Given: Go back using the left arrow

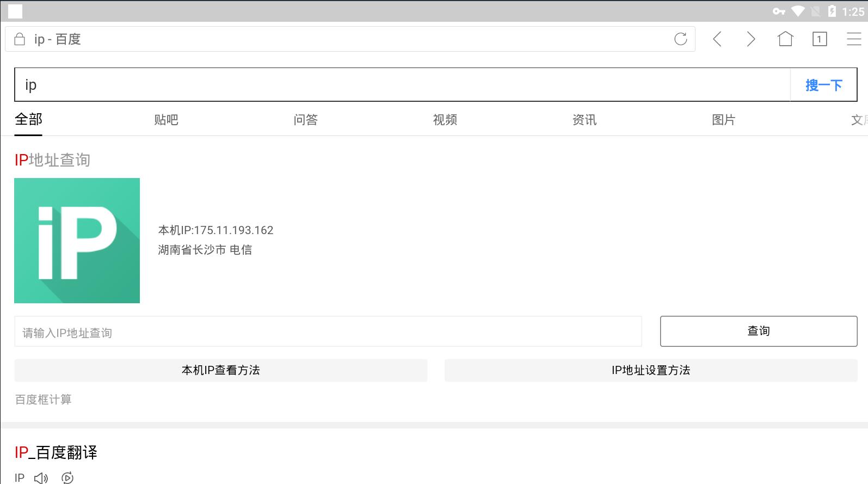Looking at the screenshot, I should click(x=717, y=39).
